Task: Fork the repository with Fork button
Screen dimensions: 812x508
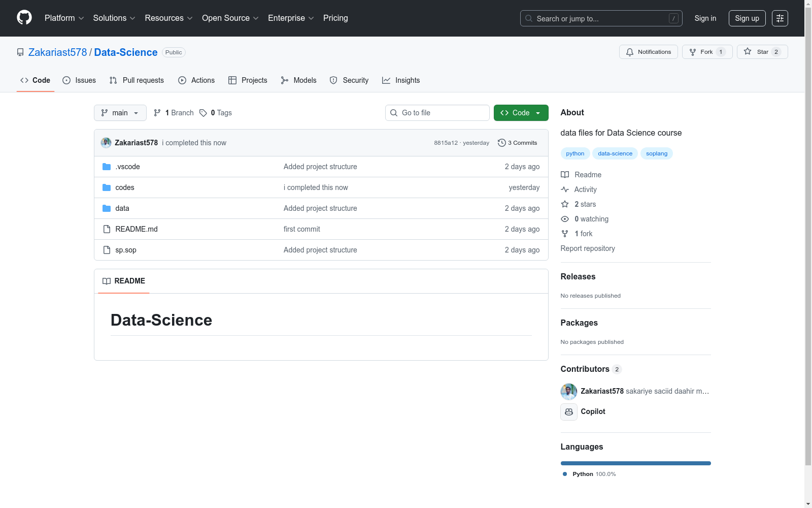Action: [x=707, y=52]
